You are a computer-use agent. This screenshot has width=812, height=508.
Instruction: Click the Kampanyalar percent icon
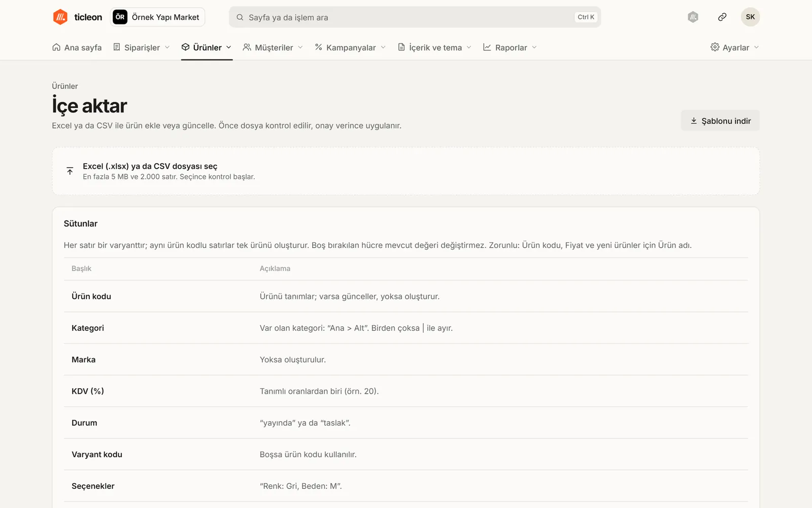coord(319,47)
